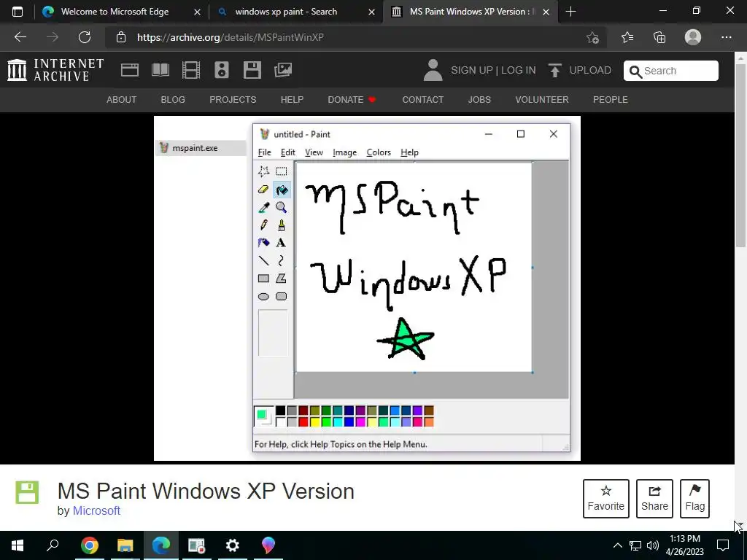Open Google Chrome from the taskbar

tap(89, 545)
